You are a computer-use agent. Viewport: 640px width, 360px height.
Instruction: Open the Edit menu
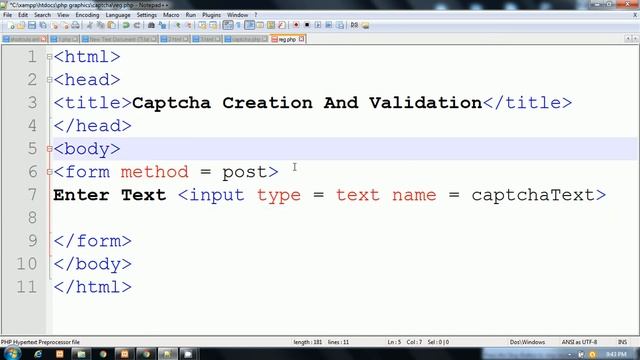tap(23, 15)
